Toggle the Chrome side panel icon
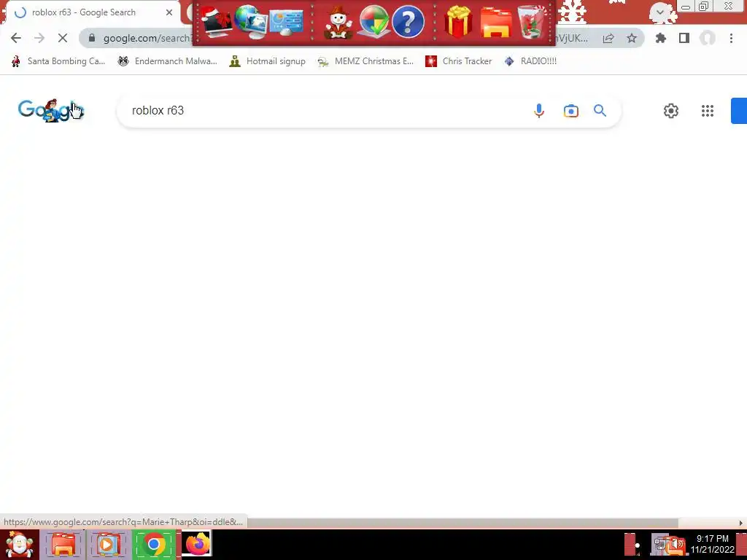Viewport: 747px width, 560px height. click(x=684, y=38)
